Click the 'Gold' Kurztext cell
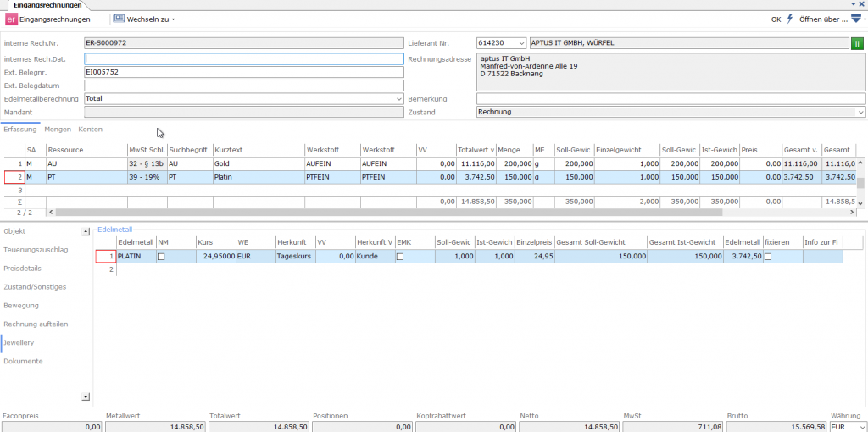The width and height of the screenshot is (868, 432). click(x=259, y=163)
